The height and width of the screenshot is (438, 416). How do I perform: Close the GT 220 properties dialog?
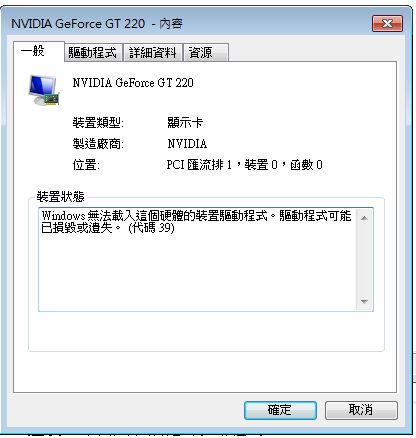click(x=387, y=24)
